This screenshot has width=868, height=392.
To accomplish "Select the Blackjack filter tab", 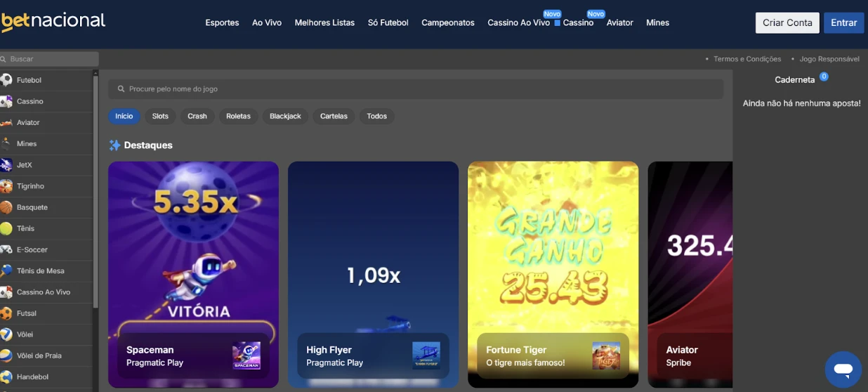I will 285,116.
